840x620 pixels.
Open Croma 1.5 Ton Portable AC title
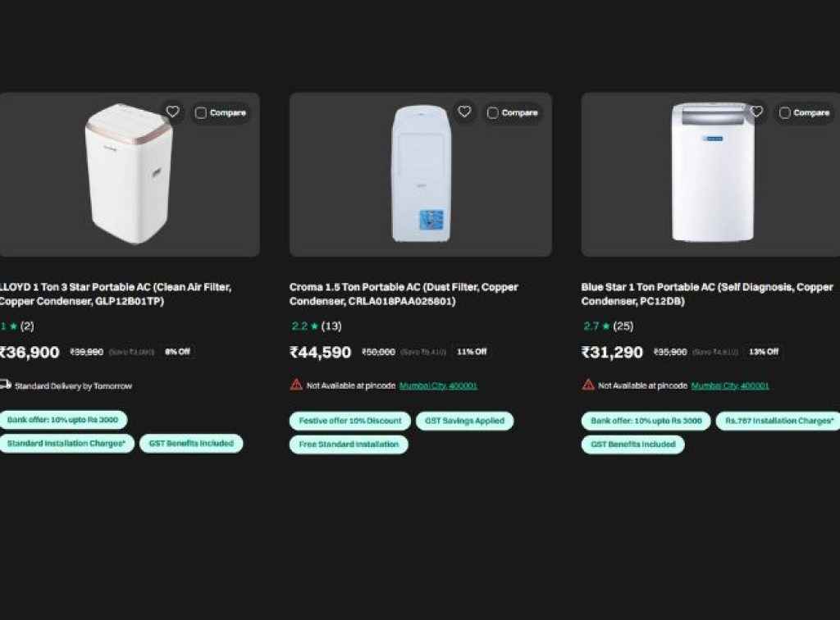click(404, 294)
